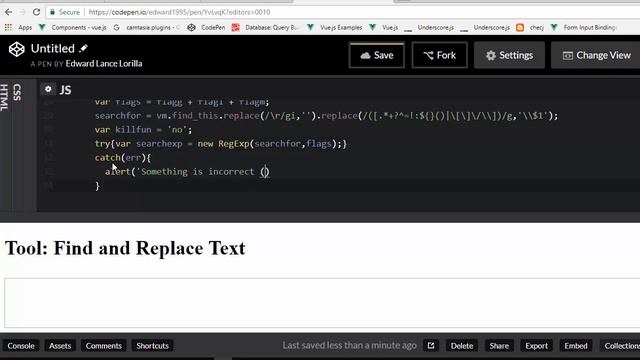
Task: Open the Change View menu
Action: (x=596, y=55)
